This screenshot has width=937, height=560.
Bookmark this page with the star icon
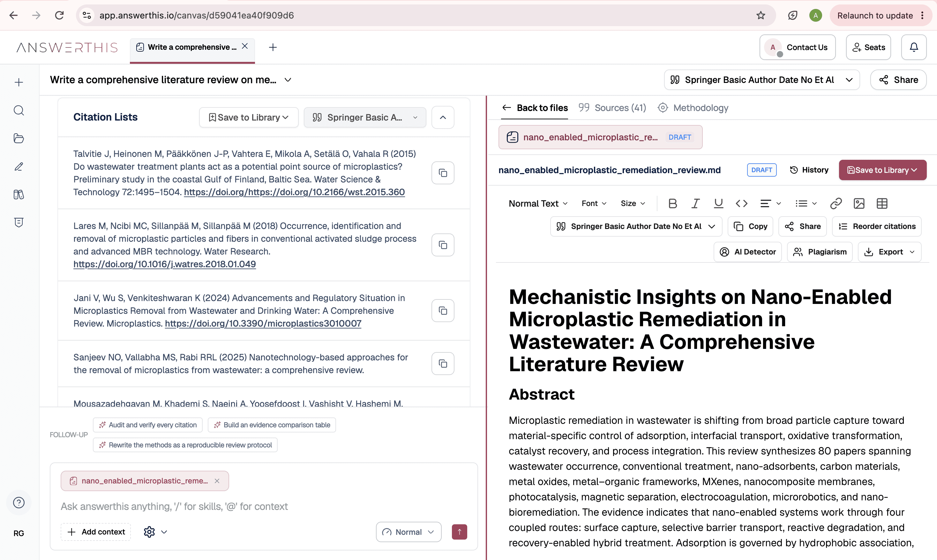coord(761,16)
